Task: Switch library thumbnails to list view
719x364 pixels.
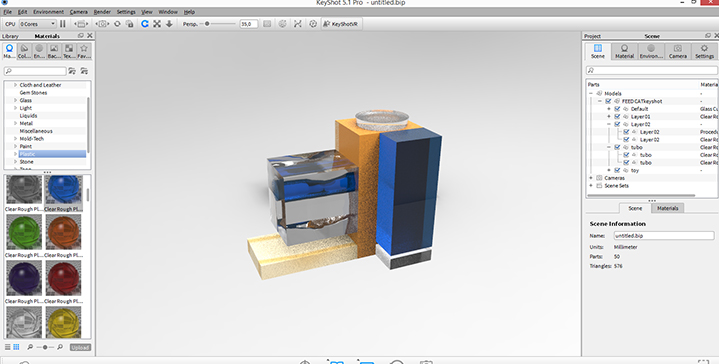Action: 7,347
